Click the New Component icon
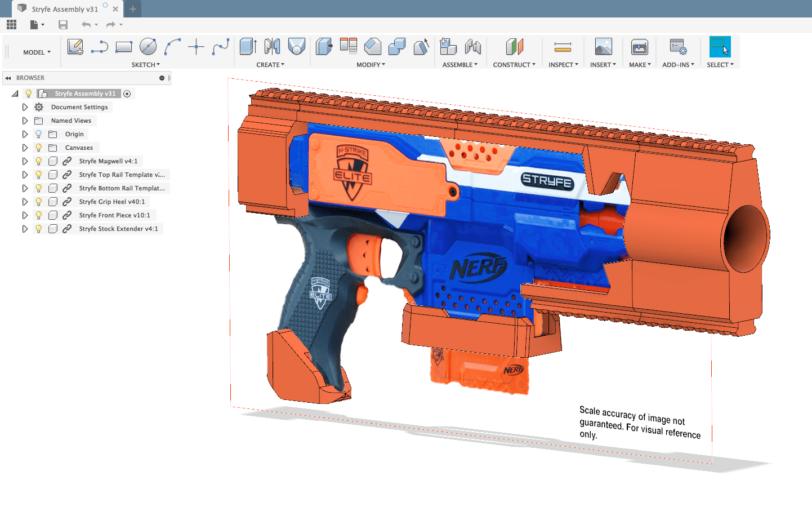This screenshot has height=507, width=812. click(x=448, y=47)
